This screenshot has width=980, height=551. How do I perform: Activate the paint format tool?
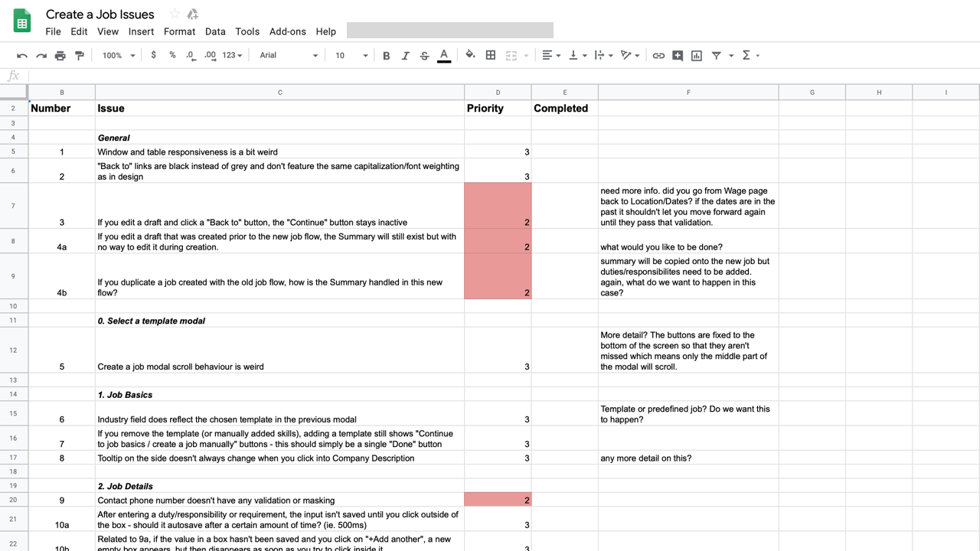80,55
